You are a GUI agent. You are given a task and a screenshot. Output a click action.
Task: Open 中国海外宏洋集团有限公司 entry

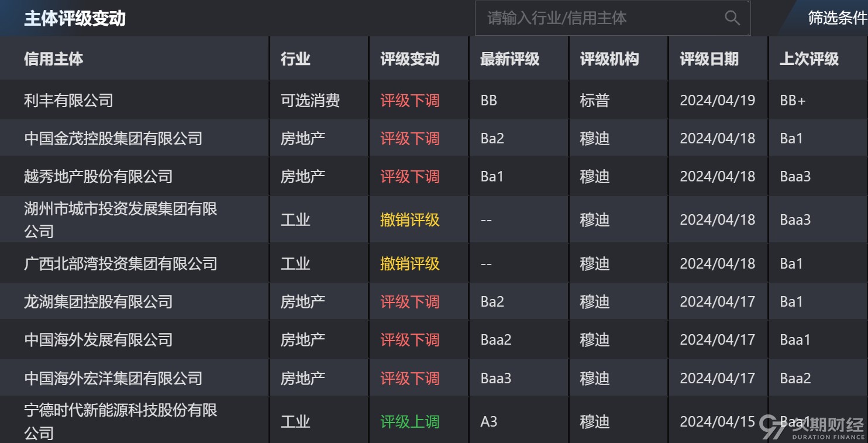113,379
